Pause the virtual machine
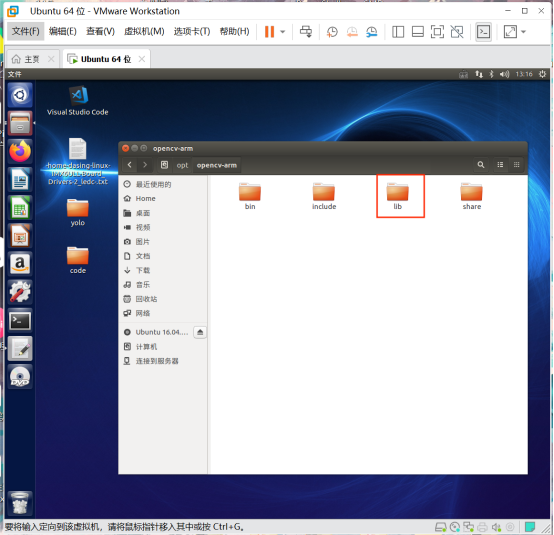This screenshot has height=535, width=554. click(x=269, y=32)
